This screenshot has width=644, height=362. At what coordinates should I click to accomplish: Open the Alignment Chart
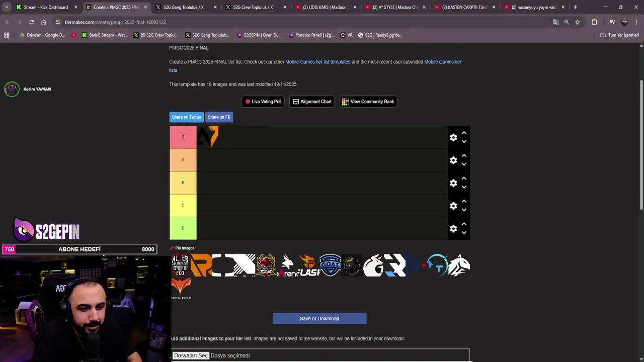[312, 102]
